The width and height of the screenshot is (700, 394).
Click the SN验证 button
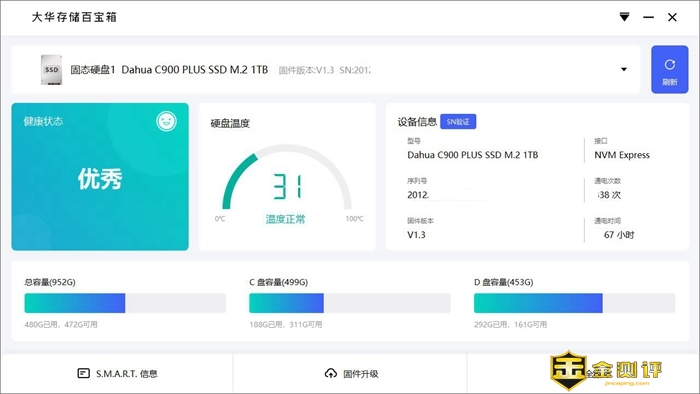point(458,121)
